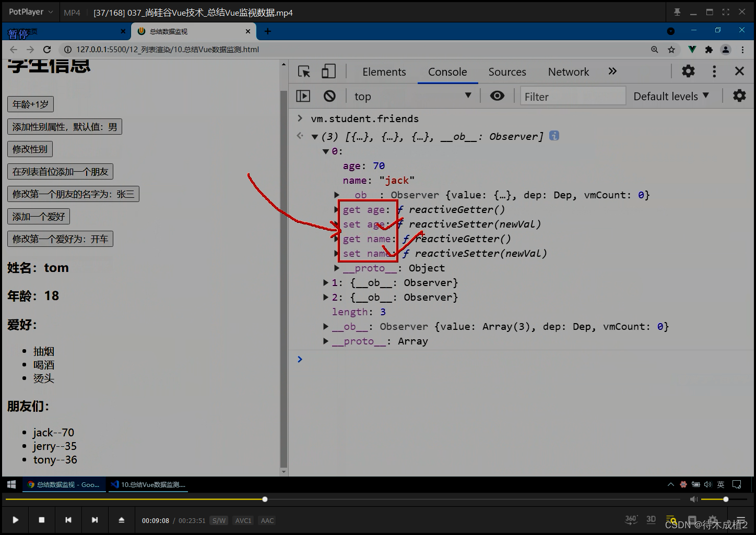The height and width of the screenshot is (535, 756).
Task: Toggle the device toolbar icon in DevTools
Action: point(328,72)
